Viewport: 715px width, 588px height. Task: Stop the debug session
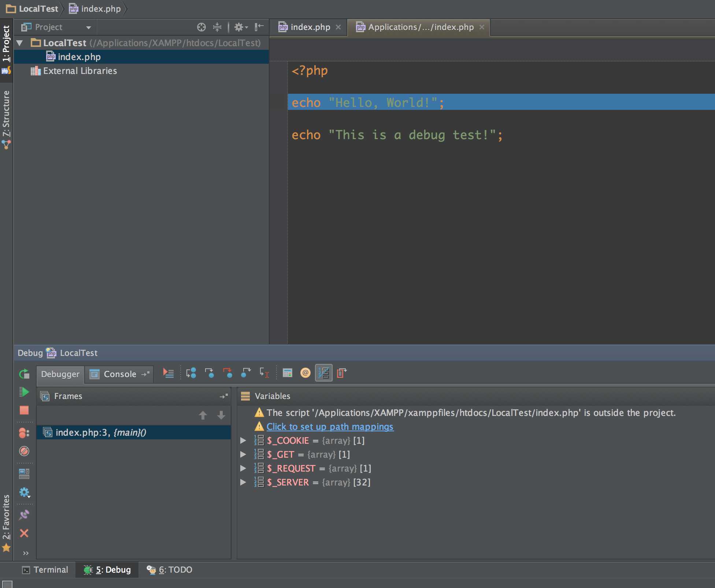24,410
